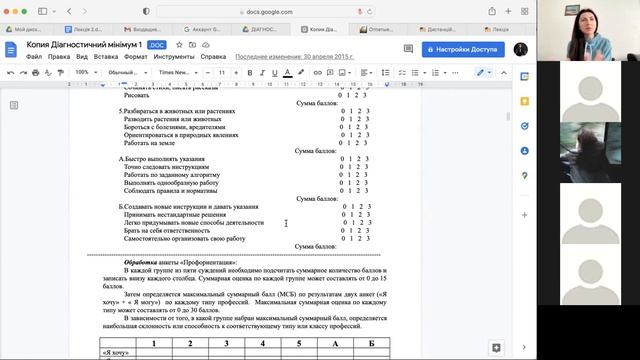Move document using folder icon

point(192,45)
